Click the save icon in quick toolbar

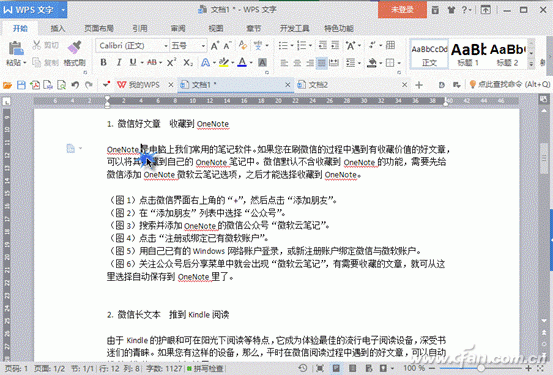pyautogui.click(x=21, y=85)
